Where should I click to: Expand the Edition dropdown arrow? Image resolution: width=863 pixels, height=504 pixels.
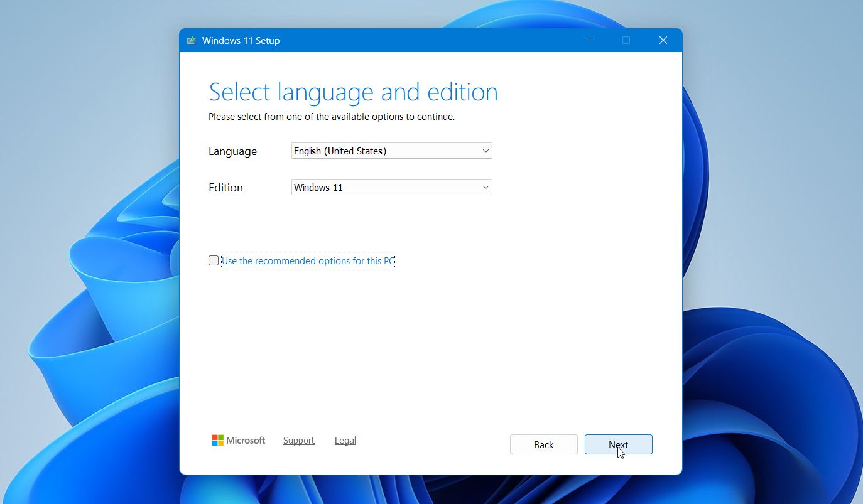tap(485, 188)
